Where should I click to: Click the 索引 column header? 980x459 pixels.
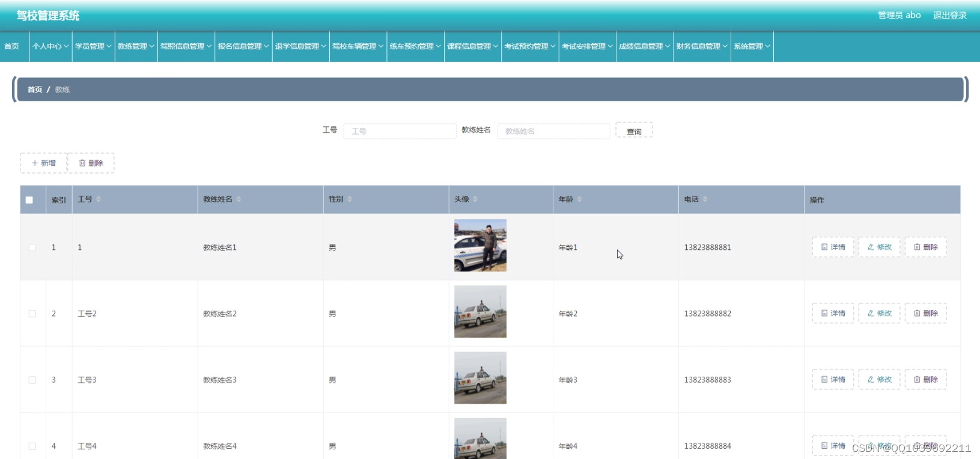59,200
